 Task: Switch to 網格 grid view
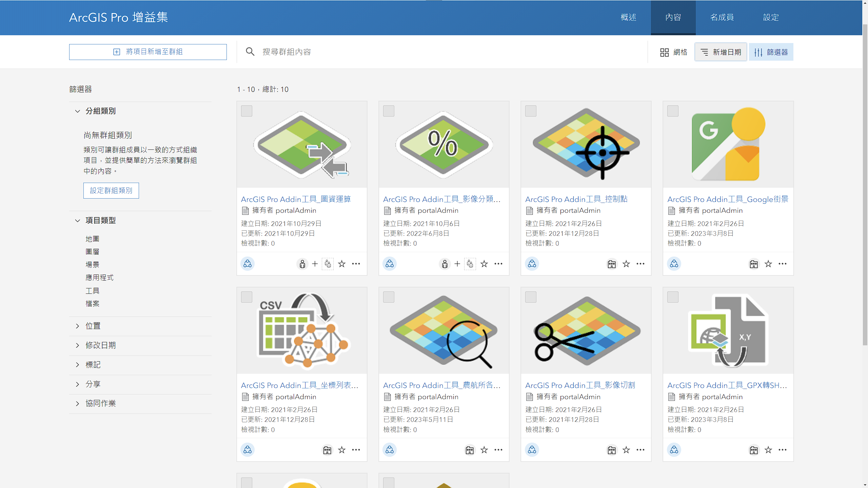coord(674,52)
